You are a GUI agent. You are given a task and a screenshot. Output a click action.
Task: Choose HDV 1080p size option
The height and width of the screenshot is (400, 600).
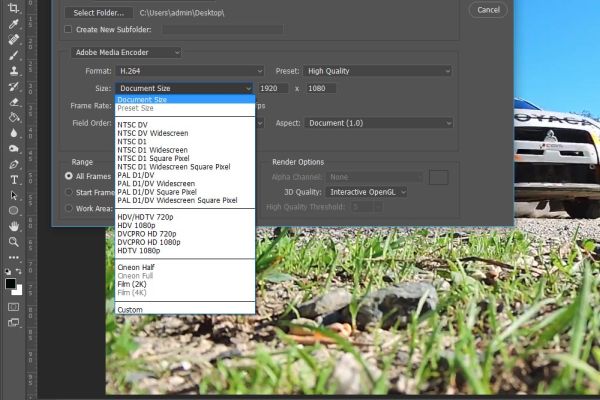click(185, 225)
